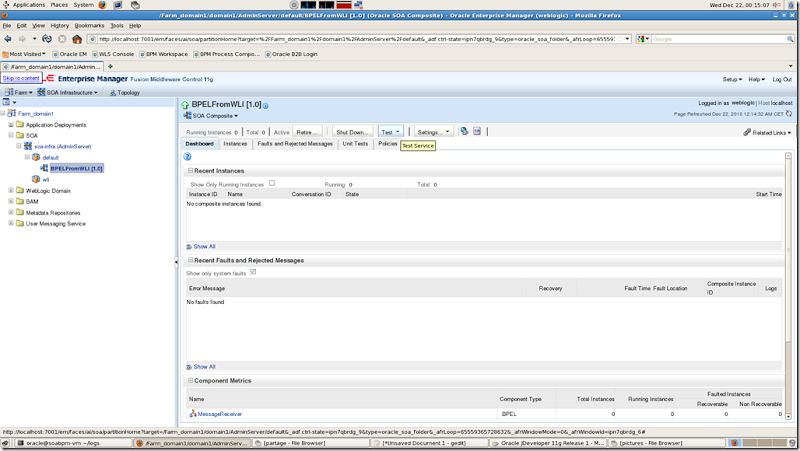This screenshot has width=800, height=451.
Task: Open the Farm dropdown menu
Action: 18,92
